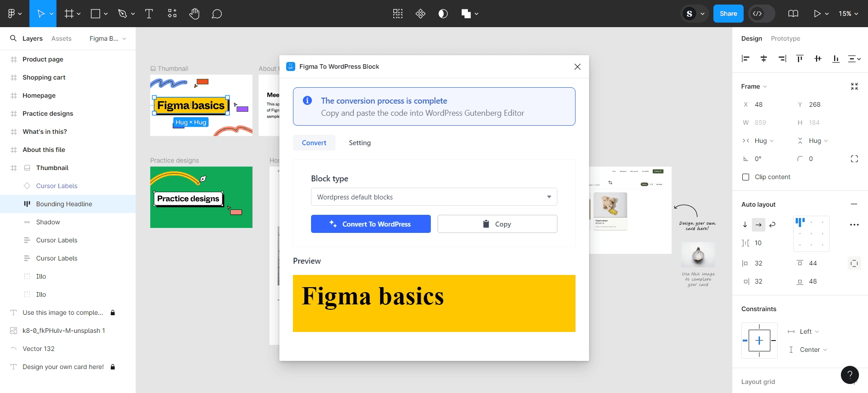Toggle lock on Use this image layer
This screenshot has height=393, width=868.
[x=113, y=313]
